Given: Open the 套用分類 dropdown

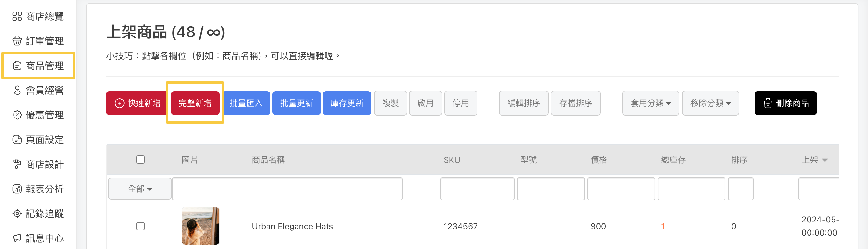Looking at the screenshot, I should [650, 103].
